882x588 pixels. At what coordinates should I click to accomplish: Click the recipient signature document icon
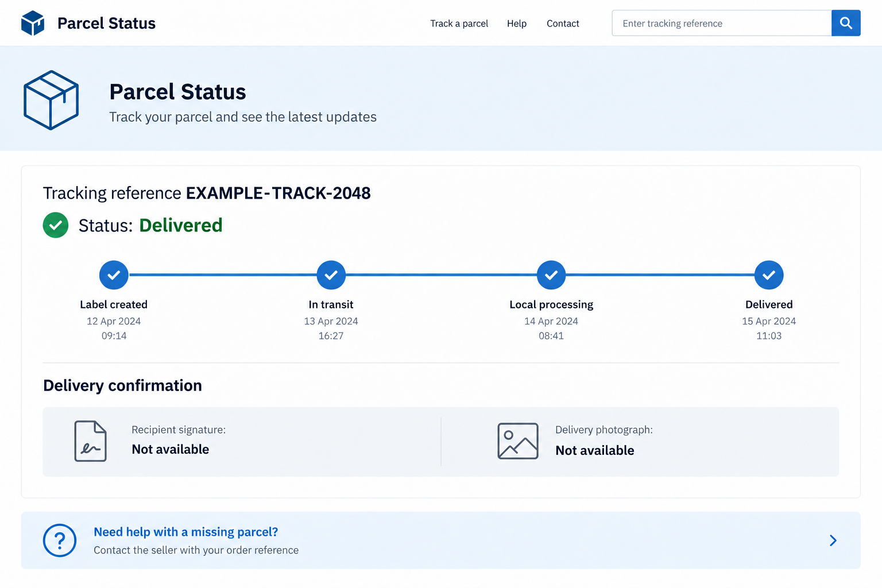pyautogui.click(x=90, y=441)
